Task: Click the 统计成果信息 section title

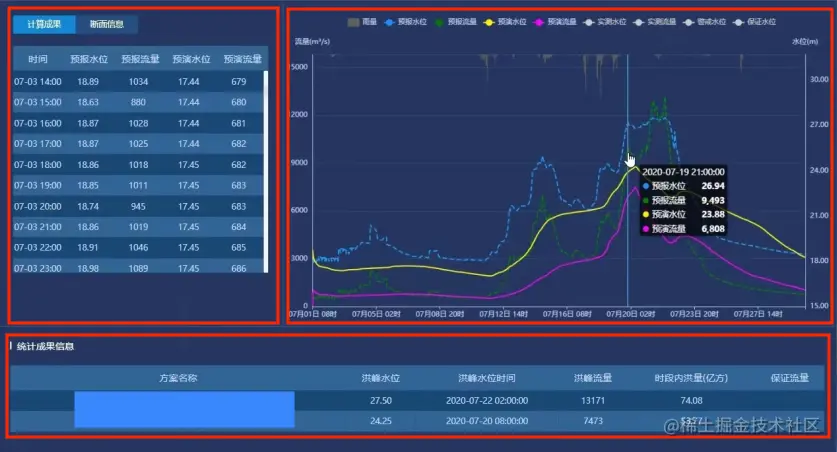Action: [45, 346]
